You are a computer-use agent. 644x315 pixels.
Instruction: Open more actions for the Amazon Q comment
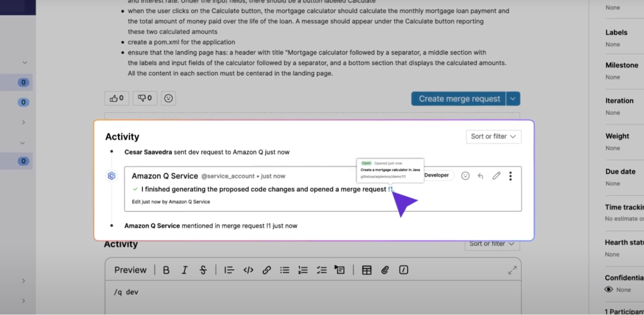(x=510, y=176)
